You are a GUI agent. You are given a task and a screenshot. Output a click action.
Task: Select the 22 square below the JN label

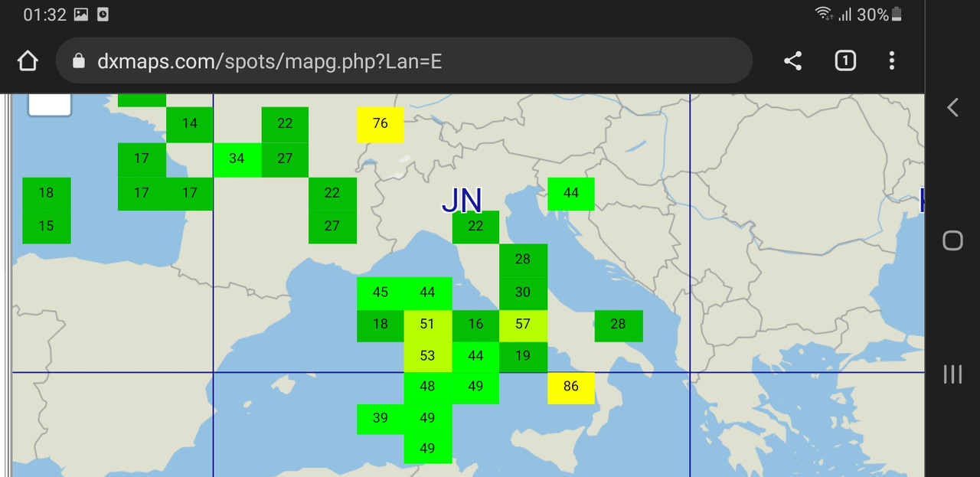point(475,227)
